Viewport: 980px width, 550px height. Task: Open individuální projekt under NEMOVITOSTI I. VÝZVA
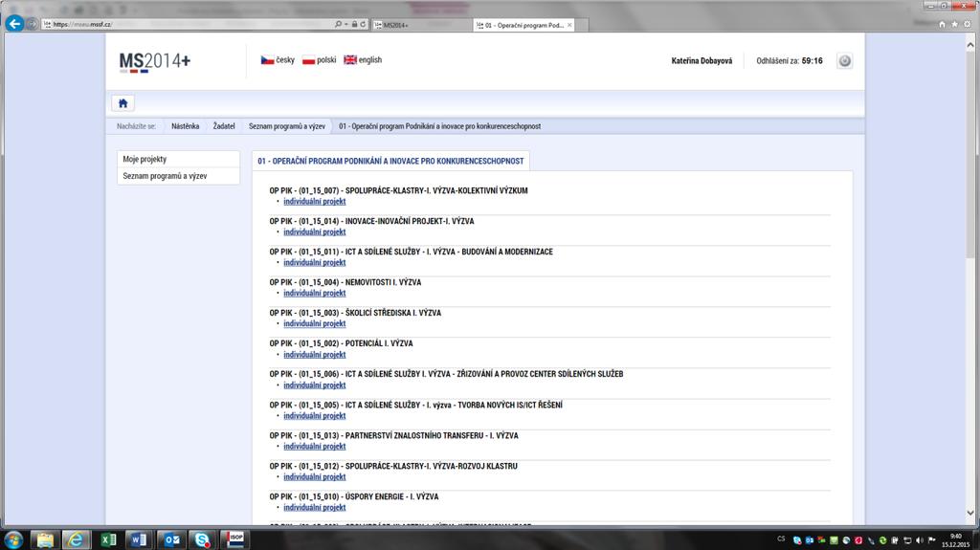(x=314, y=293)
